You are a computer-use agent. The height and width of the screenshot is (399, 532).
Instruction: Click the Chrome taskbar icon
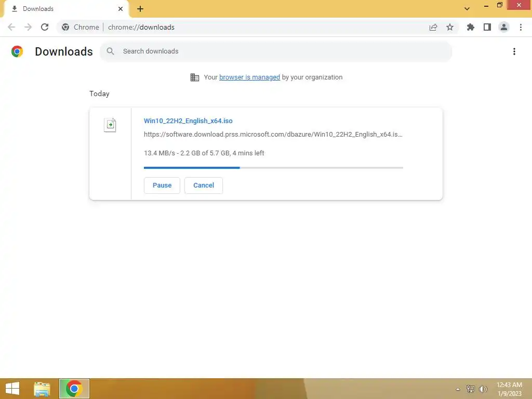pos(74,389)
